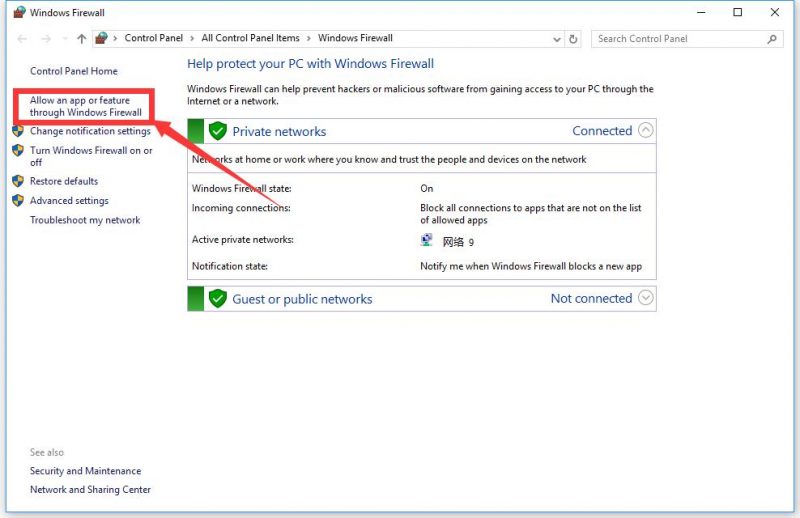Expand chevron before Control Panel breadcrumb
The height and width of the screenshot is (518, 800).
[115, 38]
